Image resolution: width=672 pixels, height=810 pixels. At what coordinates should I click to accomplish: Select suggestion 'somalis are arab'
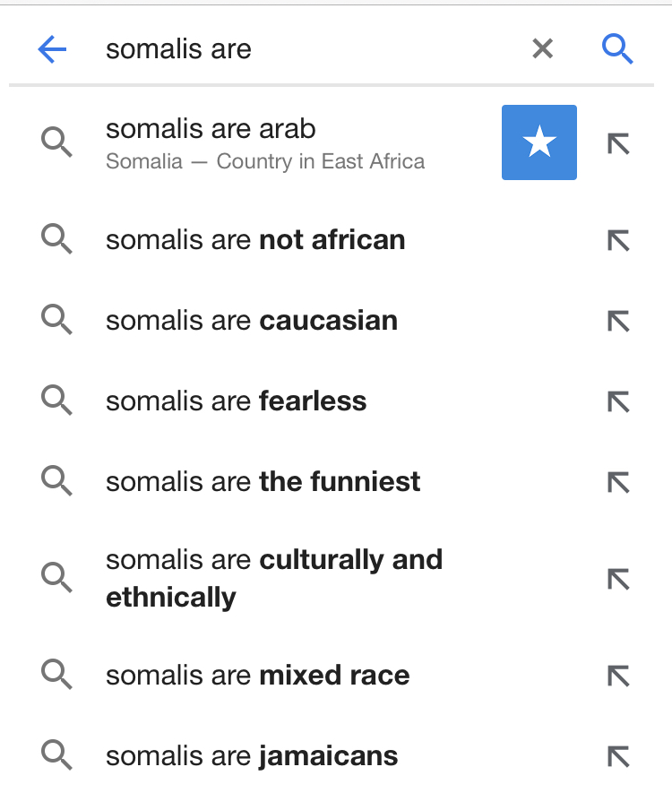(211, 130)
